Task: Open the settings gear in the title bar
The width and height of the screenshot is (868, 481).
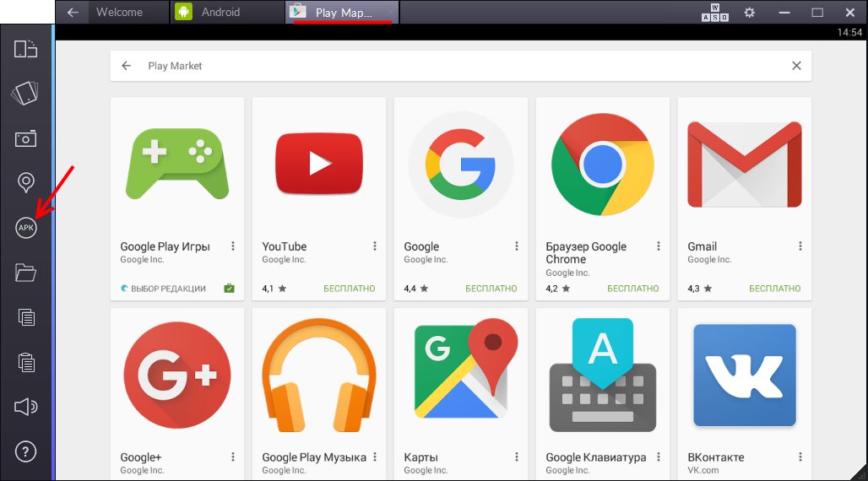Action: pyautogui.click(x=750, y=12)
